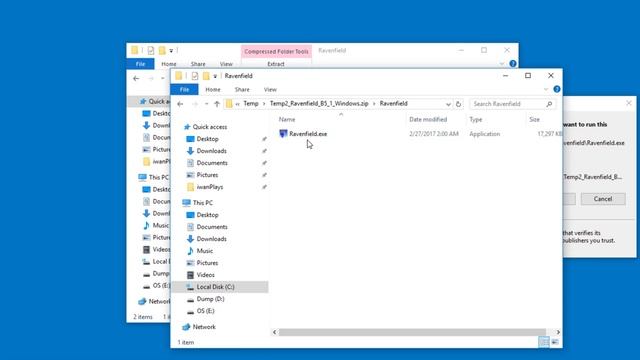This screenshot has height=360, width=640.
Task: Open File tab in the back Explorer window
Action: (140, 64)
